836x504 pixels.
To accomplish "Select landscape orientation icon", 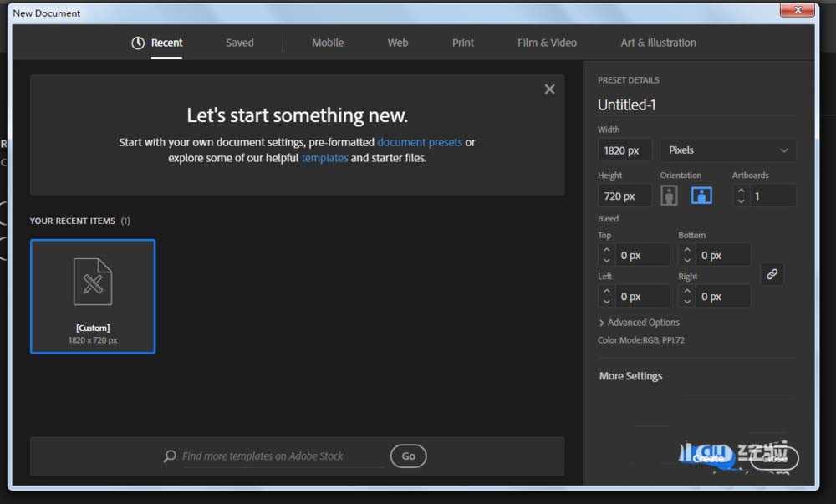I will point(701,196).
